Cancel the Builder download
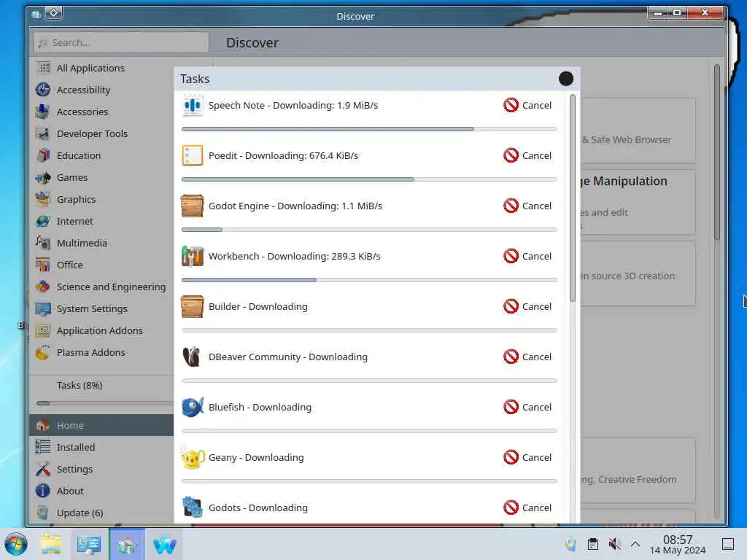 (527, 307)
